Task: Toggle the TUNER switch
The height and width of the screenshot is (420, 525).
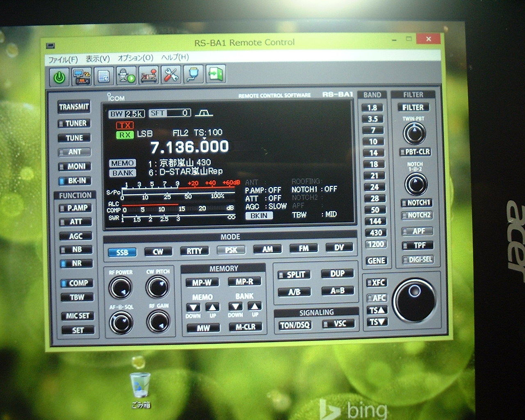Action: pyautogui.click(x=74, y=123)
